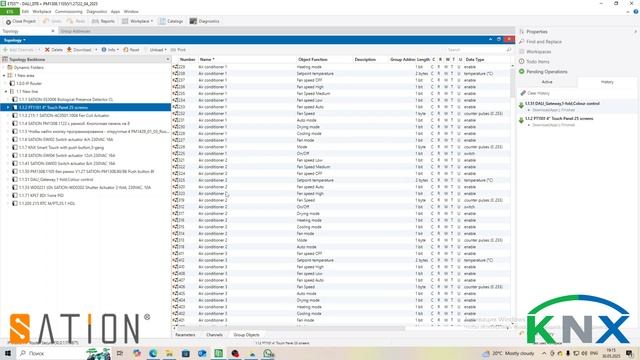Viewport: 640px width, 360px height.
Task: Open the weather widget showing Mostly cloudy
Action: click(x=508, y=353)
